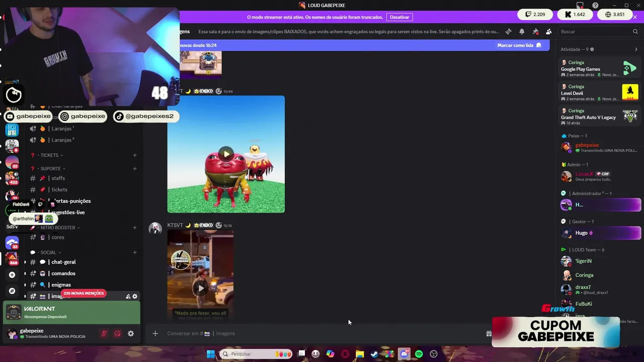Select member LucasX in Admin group
Viewport: 644px width, 362px height.
(600, 176)
